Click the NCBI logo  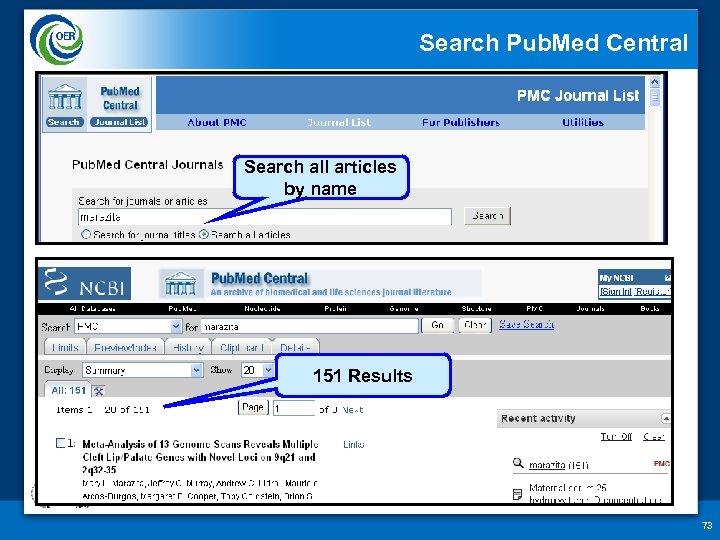coord(84,283)
